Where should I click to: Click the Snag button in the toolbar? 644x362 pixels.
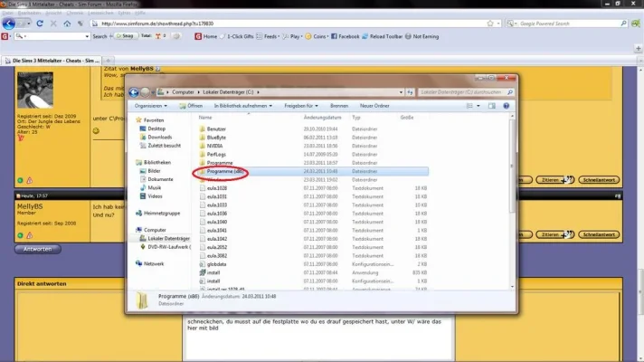point(125,36)
